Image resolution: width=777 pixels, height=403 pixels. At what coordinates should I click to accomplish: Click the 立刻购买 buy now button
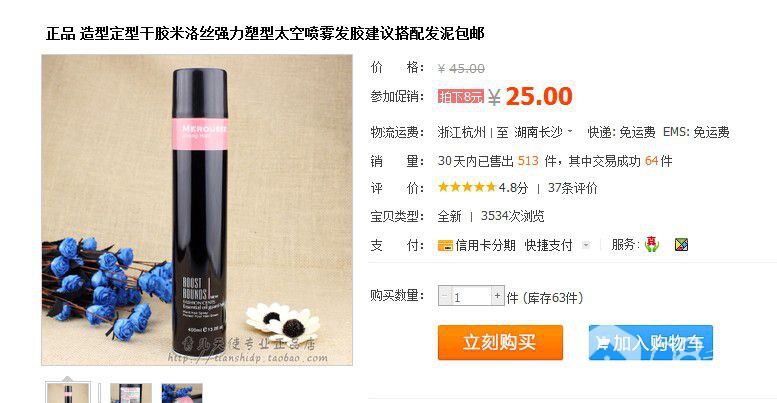tap(500, 343)
